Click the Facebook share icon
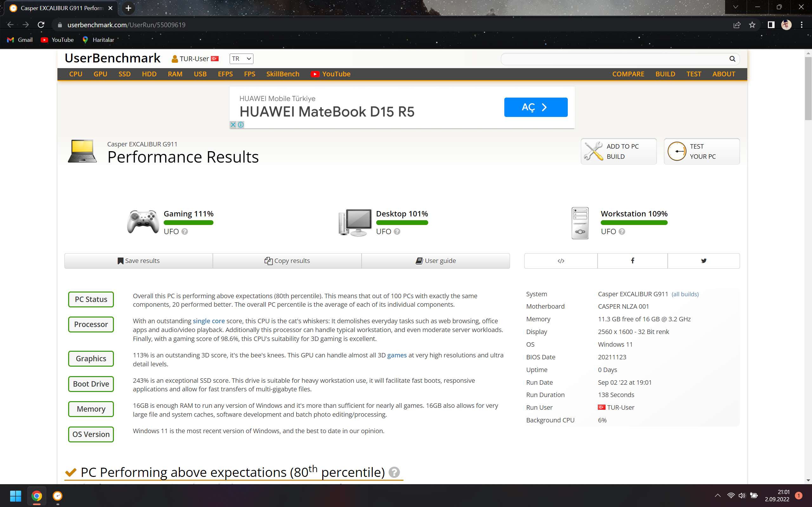 coord(632,260)
